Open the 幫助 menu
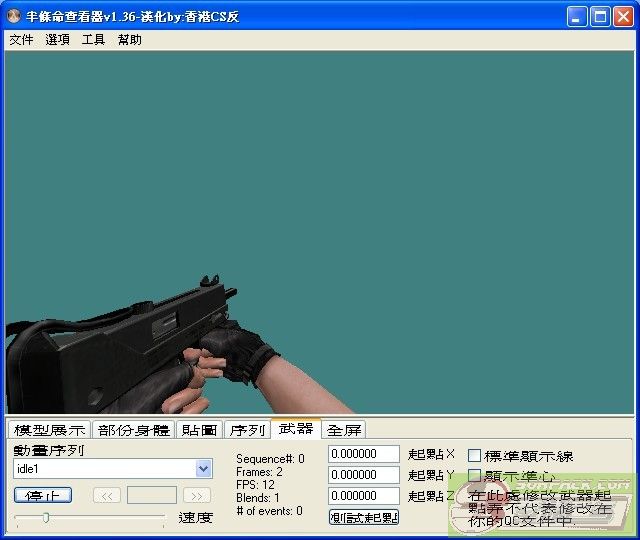Screen dimensions: 640x540 click(129, 40)
